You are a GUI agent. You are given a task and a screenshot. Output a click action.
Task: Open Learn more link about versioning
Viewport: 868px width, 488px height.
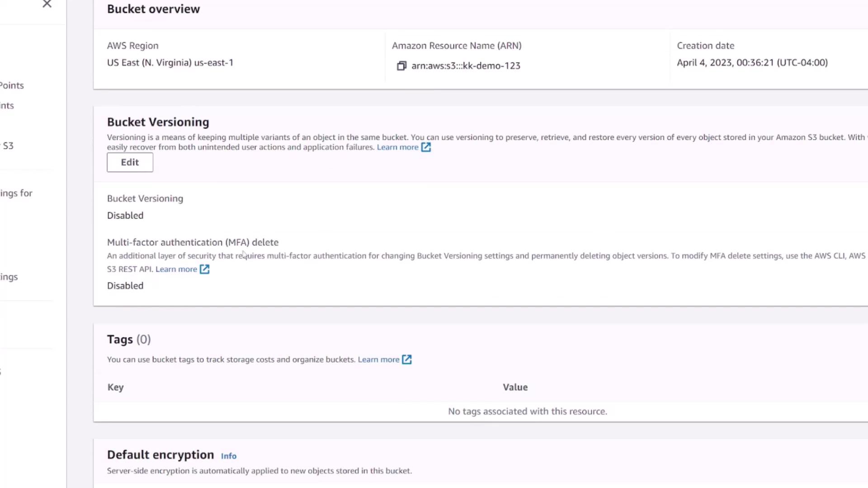coord(397,147)
